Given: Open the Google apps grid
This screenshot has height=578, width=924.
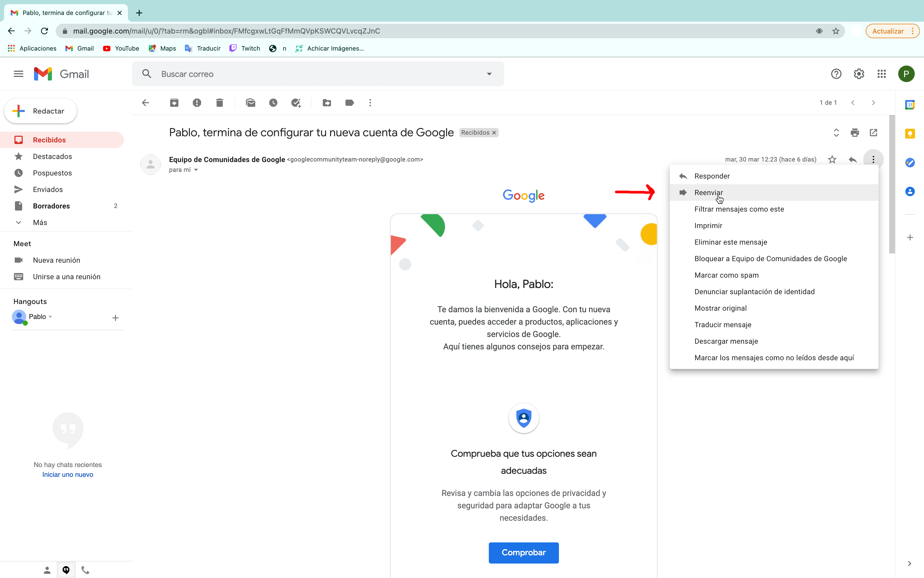Looking at the screenshot, I should pos(881,74).
